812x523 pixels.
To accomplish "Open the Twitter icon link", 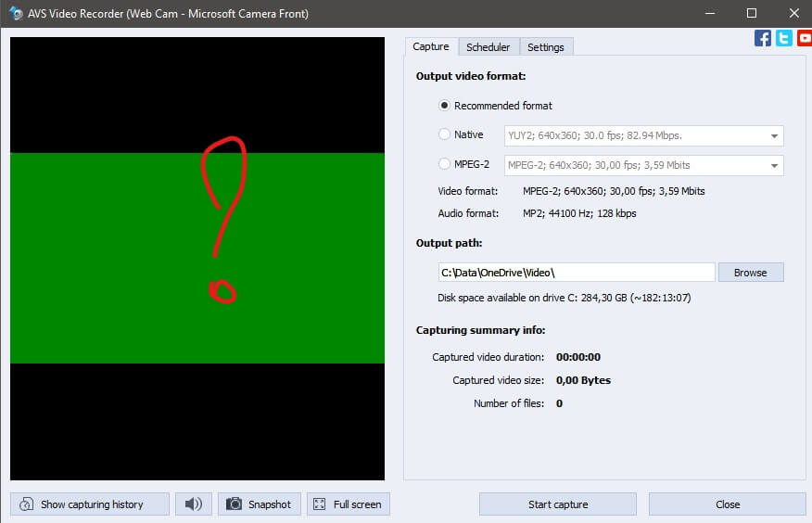I will pos(784,38).
